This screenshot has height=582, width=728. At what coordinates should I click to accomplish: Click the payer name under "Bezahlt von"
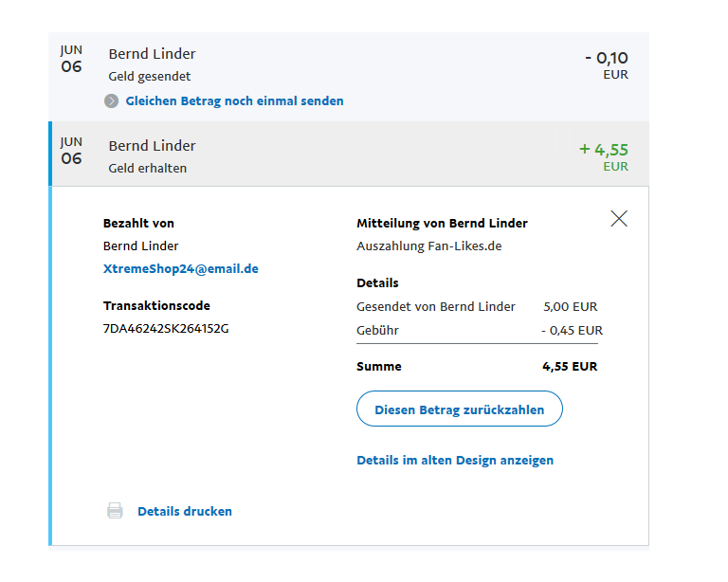[140, 246]
